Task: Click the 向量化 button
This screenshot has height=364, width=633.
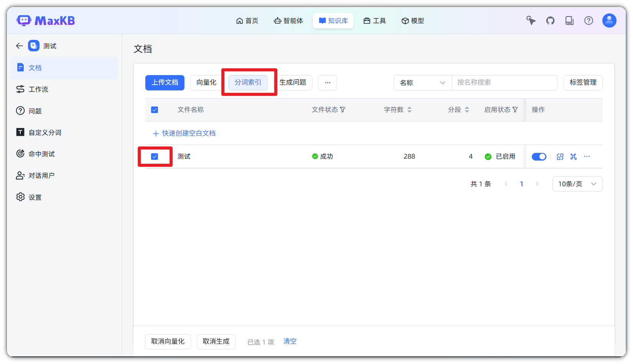Action: (206, 82)
